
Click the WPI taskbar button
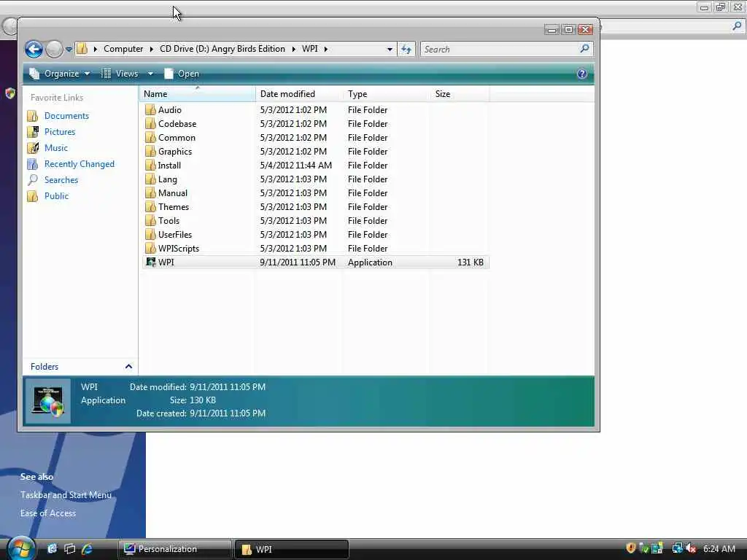(292, 549)
